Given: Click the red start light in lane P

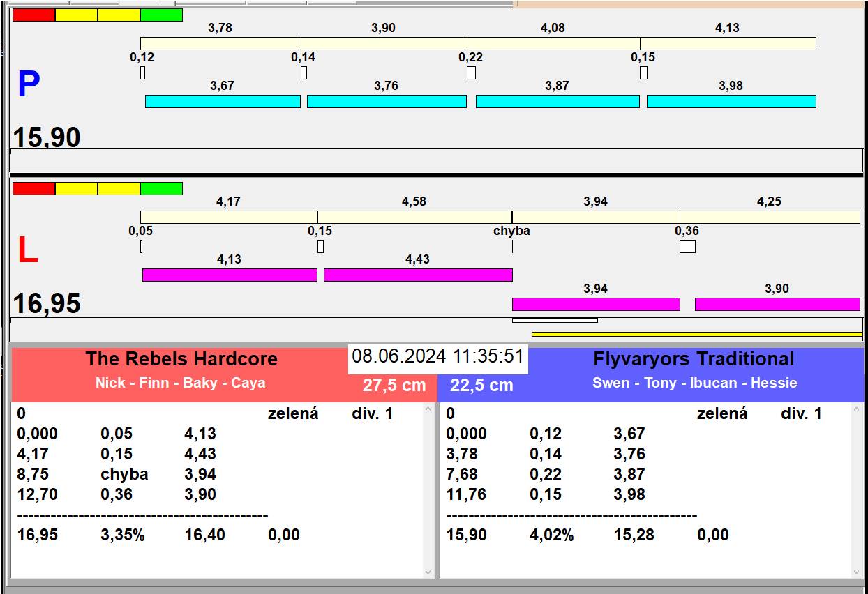Looking at the screenshot, I should point(33,15).
